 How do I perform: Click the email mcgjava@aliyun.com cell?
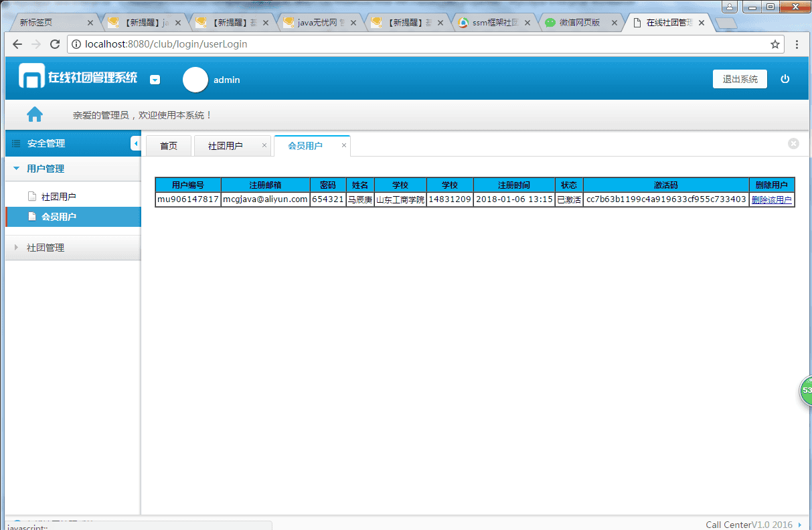265,199
